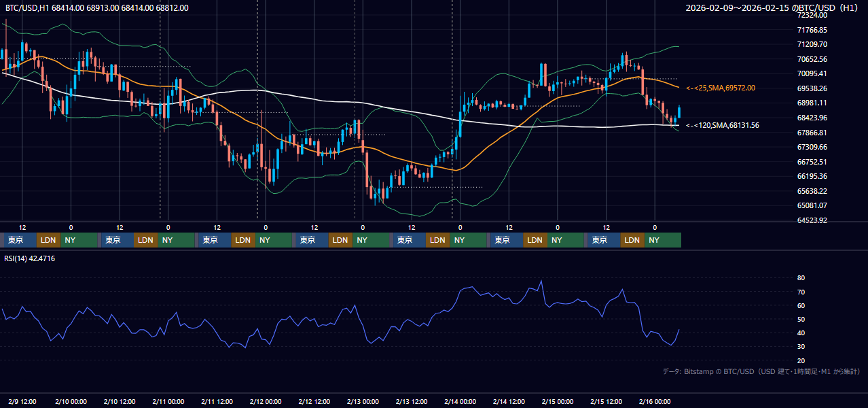This screenshot has width=868, height=408.
Task: Select price level 68423.96 on axis
Action: 812,118
